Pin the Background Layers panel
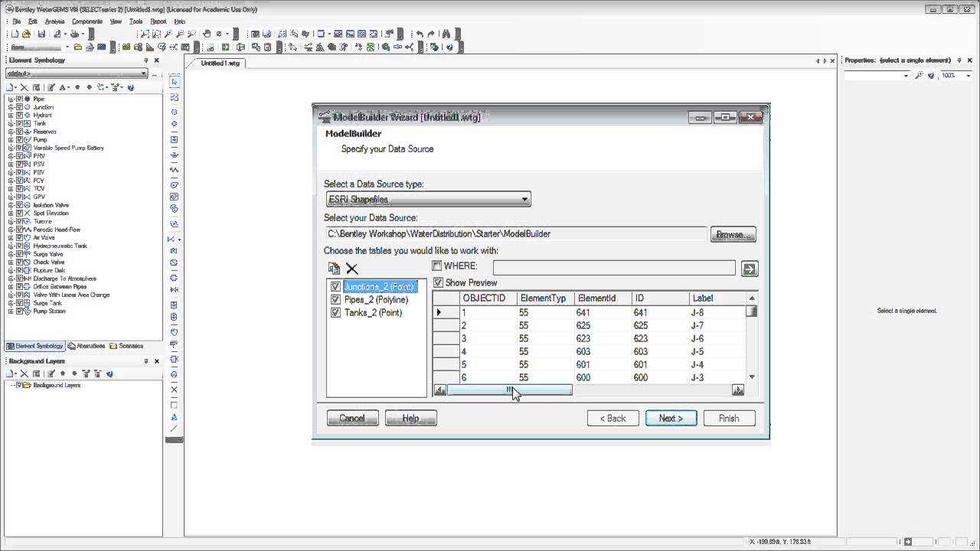The width and height of the screenshot is (980, 551). (145, 361)
